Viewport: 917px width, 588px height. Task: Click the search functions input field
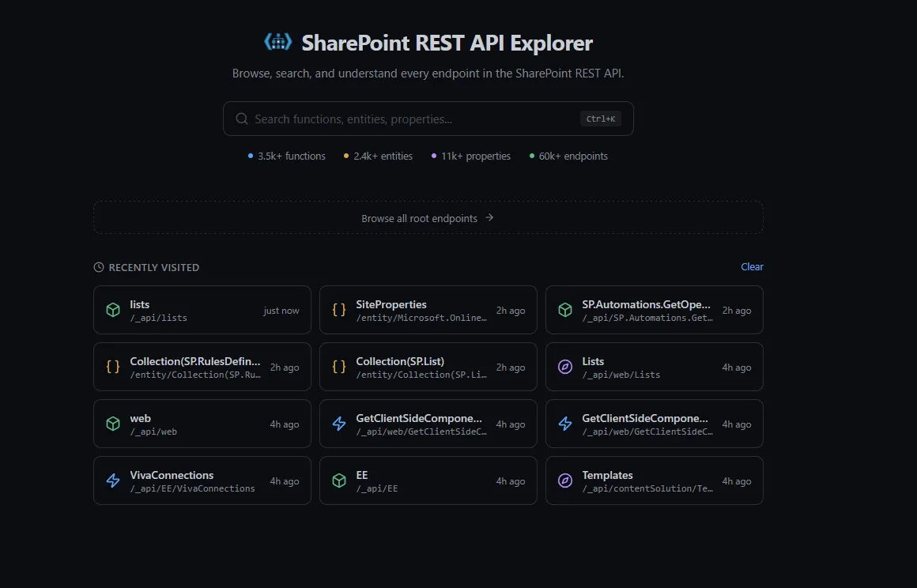click(395, 118)
